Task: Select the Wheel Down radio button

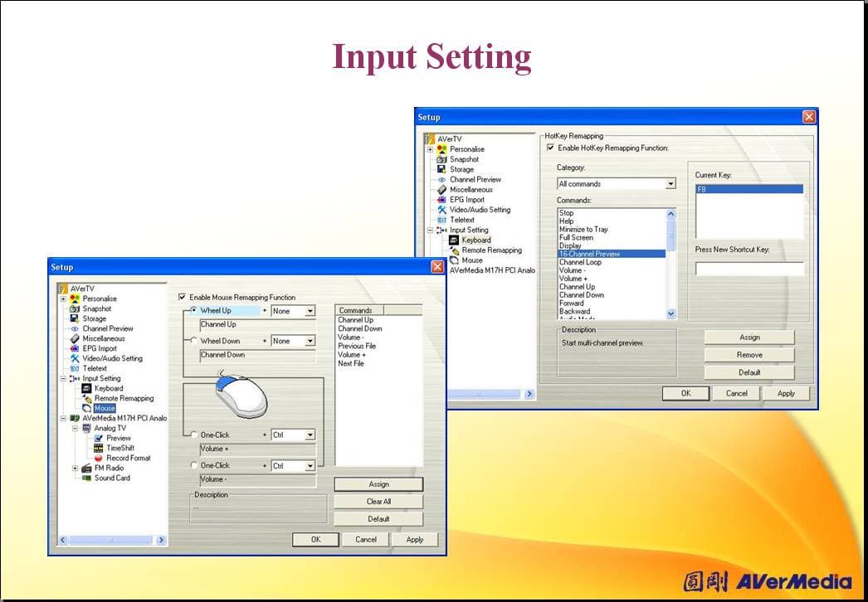Action: (193, 341)
